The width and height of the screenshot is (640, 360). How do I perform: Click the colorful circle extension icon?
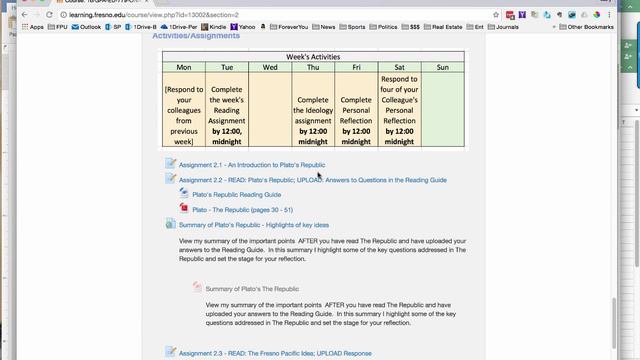pos(597,15)
